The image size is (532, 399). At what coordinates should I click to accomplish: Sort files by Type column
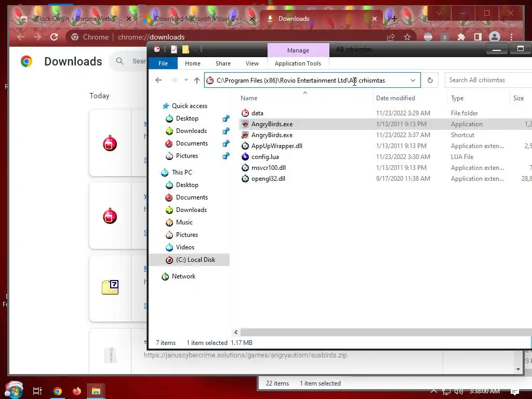coord(457,98)
